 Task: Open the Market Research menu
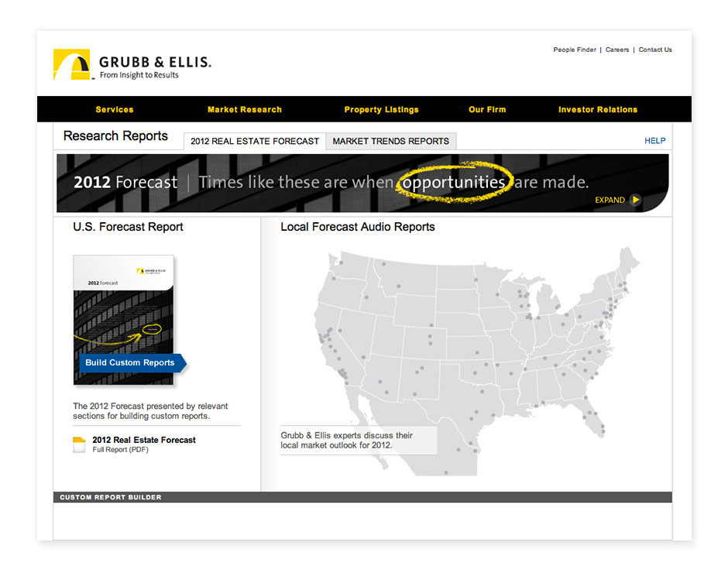coord(245,110)
